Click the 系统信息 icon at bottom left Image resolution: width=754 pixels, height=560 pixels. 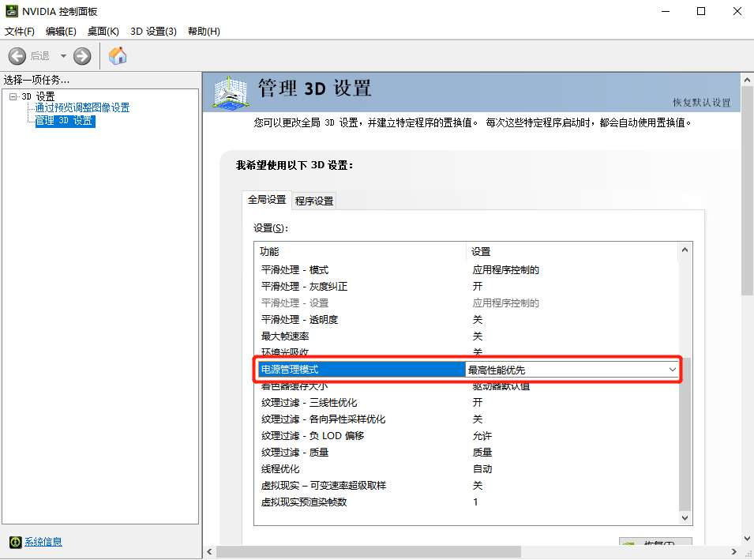coord(15,542)
